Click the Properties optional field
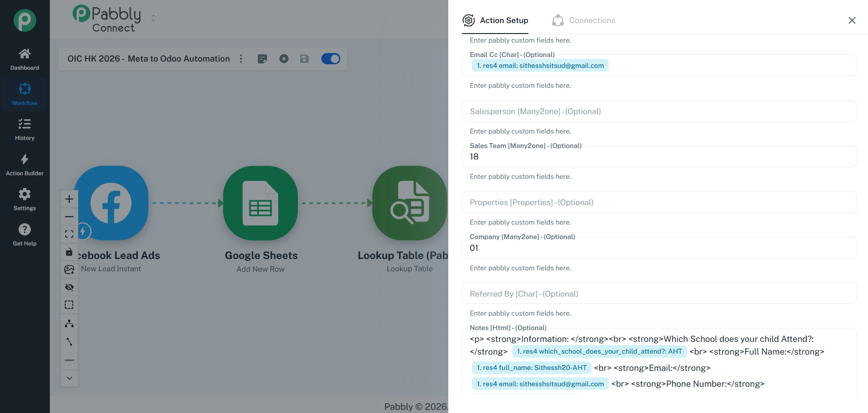Screen dimensions: 868x413 click(x=659, y=202)
